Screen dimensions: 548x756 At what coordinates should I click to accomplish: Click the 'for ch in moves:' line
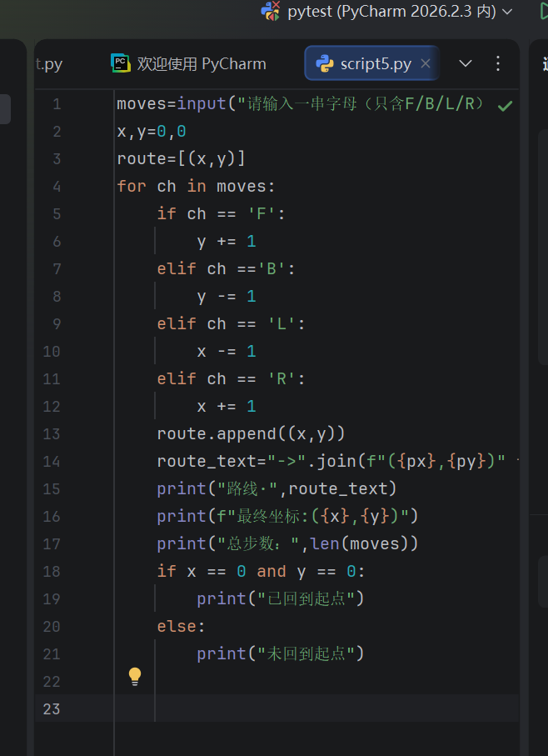(196, 187)
